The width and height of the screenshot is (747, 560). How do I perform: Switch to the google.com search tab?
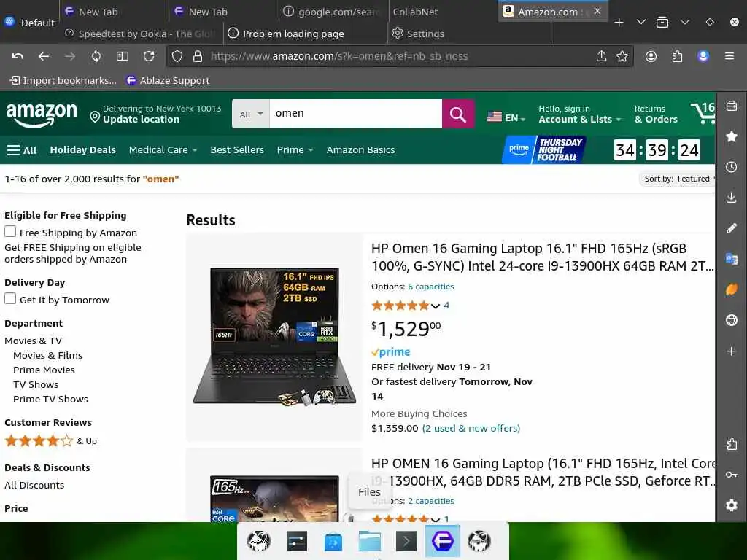(333, 12)
